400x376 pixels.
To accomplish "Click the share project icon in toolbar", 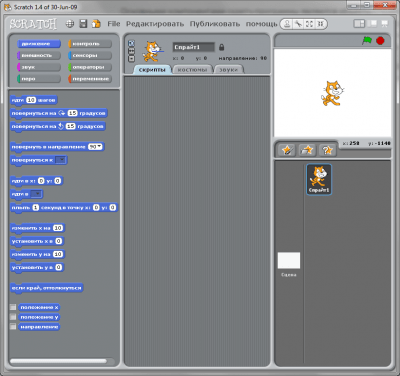I will [x=96, y=24].
